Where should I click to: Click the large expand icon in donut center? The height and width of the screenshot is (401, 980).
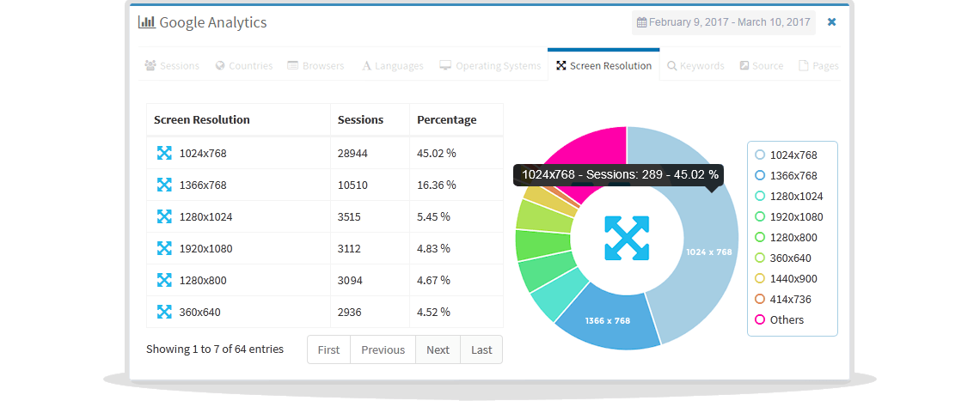[627, 238]
